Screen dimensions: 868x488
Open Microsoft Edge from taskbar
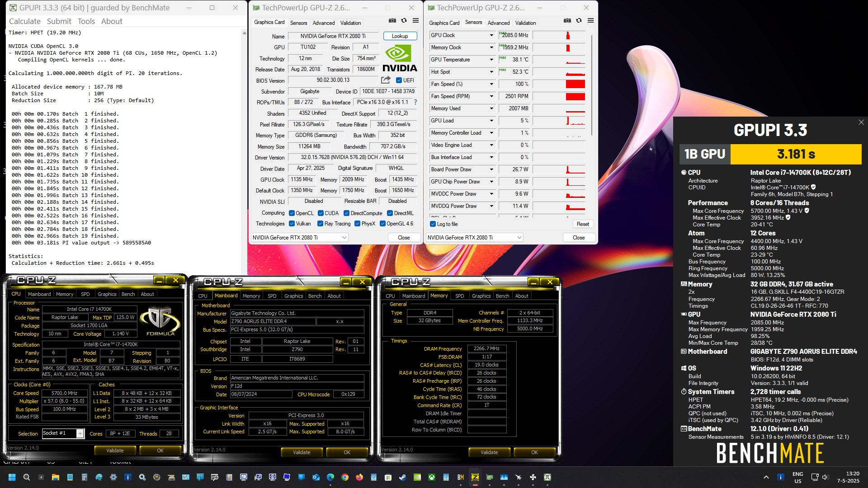(x=330, y=477)
